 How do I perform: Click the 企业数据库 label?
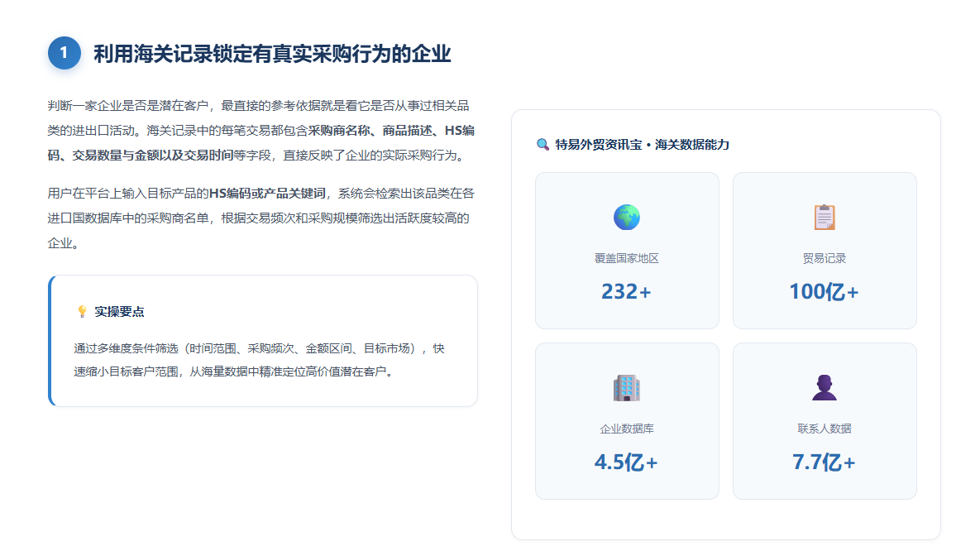coord(627,429)
